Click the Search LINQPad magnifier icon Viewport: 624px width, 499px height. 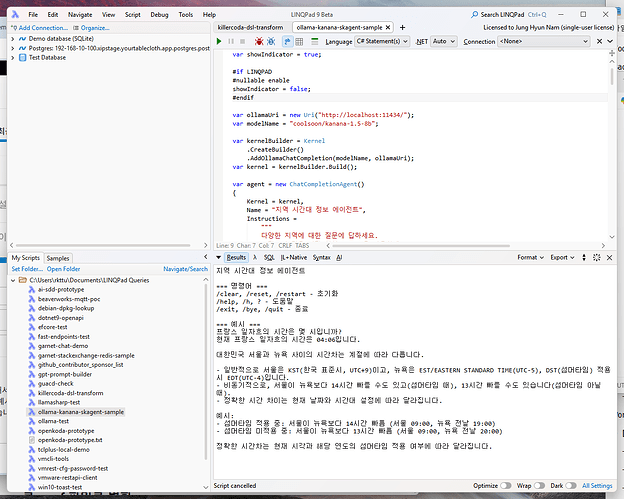(x=474, y=15)
